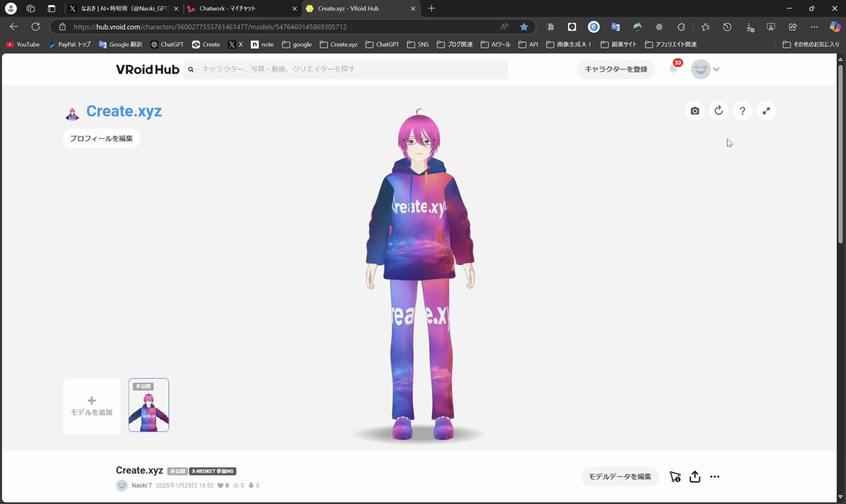Reset the 3D view with the rotate icon
846x504 pixels.
[x=719, y=111]
